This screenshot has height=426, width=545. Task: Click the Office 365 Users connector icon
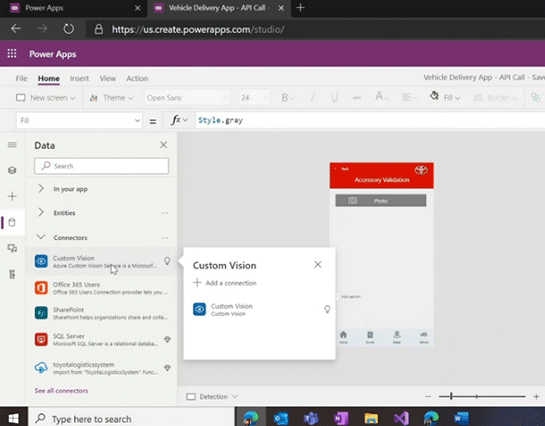tap(41, 288)
